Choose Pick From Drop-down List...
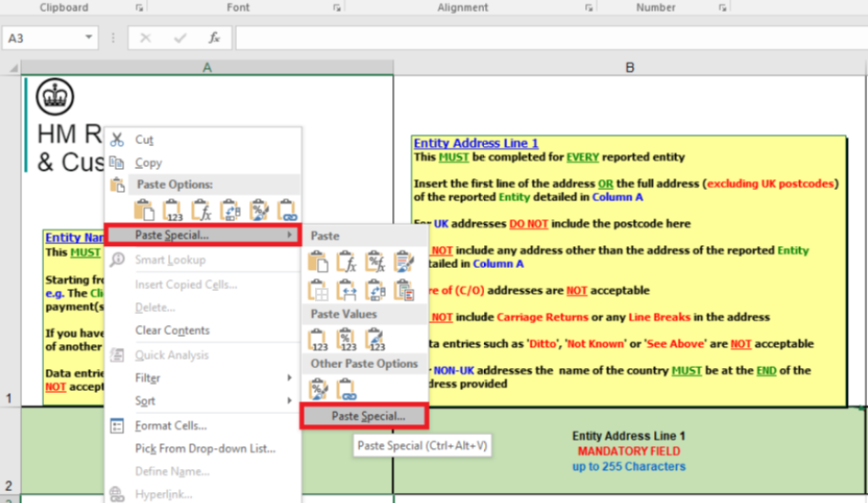Screen dimensions: 868x503 click(x=203, y=449)
